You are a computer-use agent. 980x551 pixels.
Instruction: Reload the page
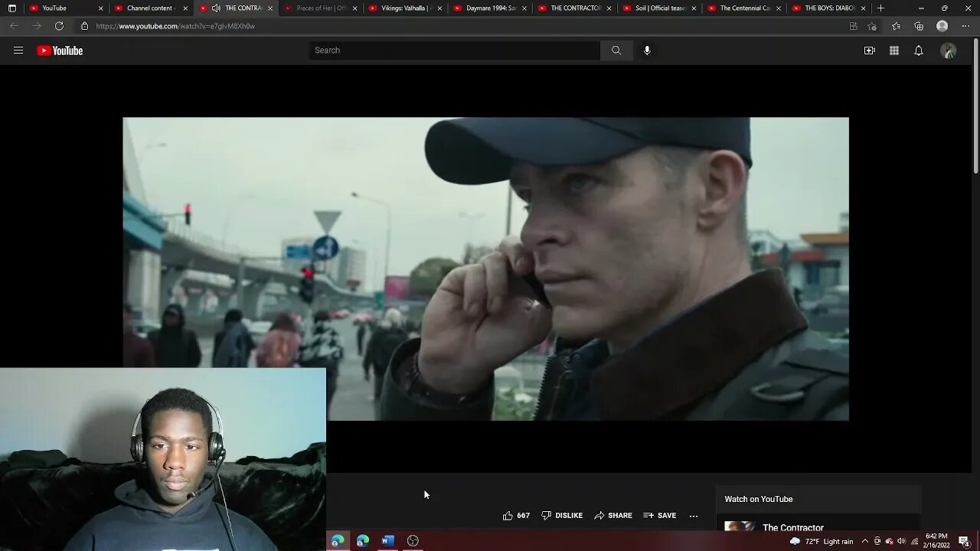[59, 26]
